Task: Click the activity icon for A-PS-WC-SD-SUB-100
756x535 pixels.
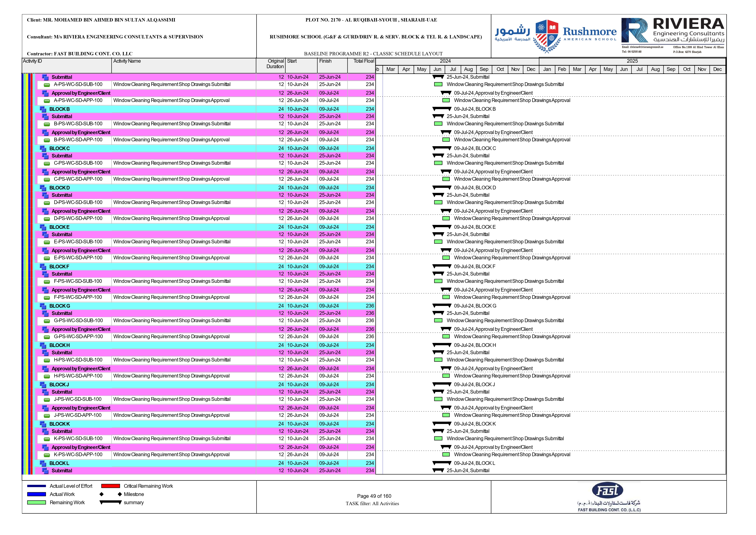Action: point(47,85)
